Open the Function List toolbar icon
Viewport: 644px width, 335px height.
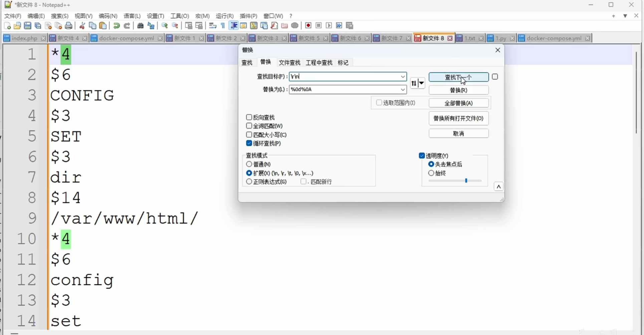tap(274, 26)
